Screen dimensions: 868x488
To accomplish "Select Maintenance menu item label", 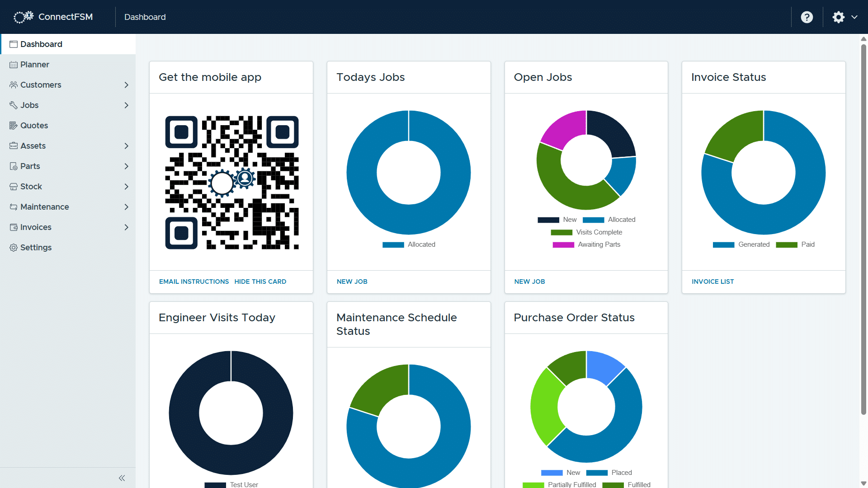I will [45, 207].
